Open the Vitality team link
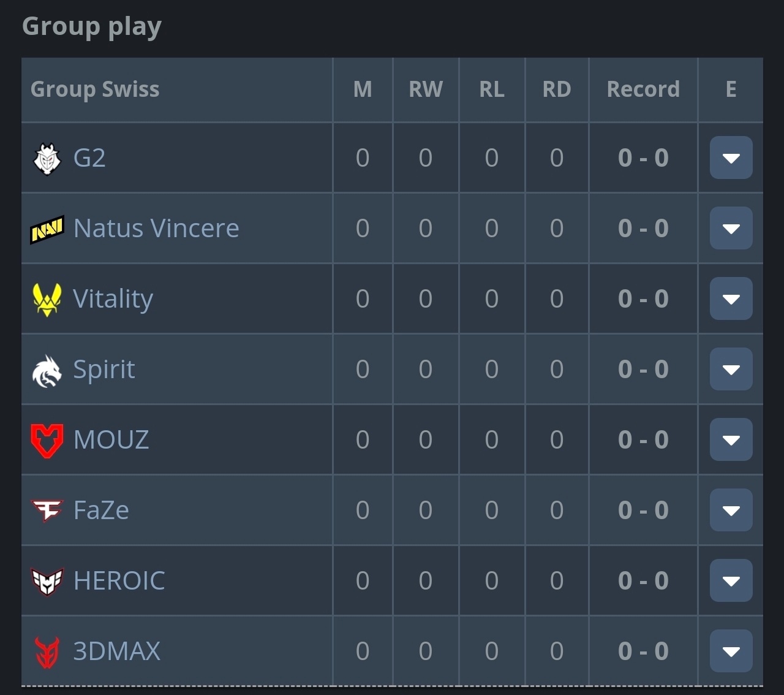The width and height of the screenshot is (784, 695). click(x=113, y=299)
